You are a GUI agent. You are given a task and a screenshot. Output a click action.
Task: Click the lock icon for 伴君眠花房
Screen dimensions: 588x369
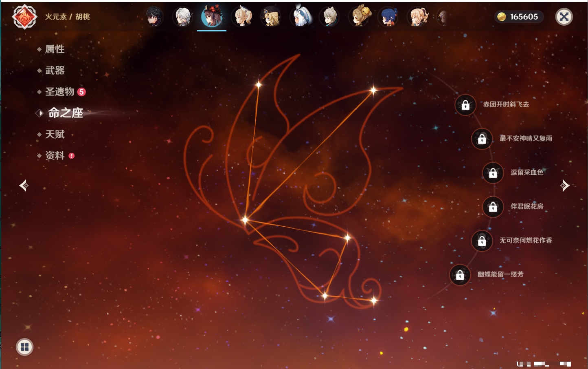pos(493,207)
